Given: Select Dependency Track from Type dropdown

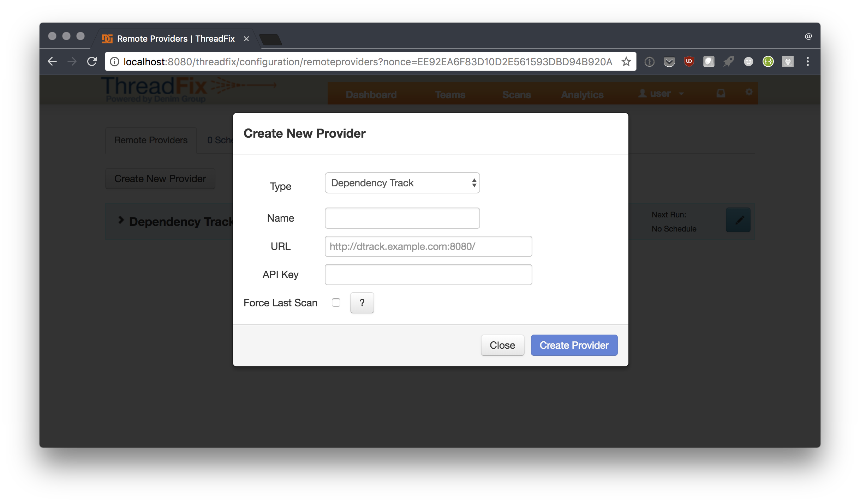Looking at the screenshot, I should pyautogui.click(x=402, y=182).
